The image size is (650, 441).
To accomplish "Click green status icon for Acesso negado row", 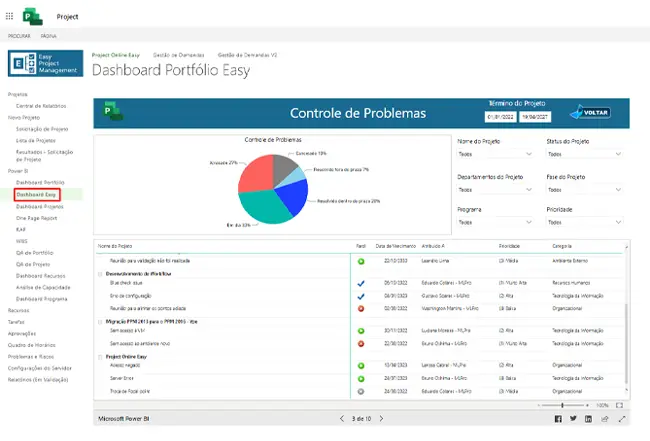I will 361,366.
